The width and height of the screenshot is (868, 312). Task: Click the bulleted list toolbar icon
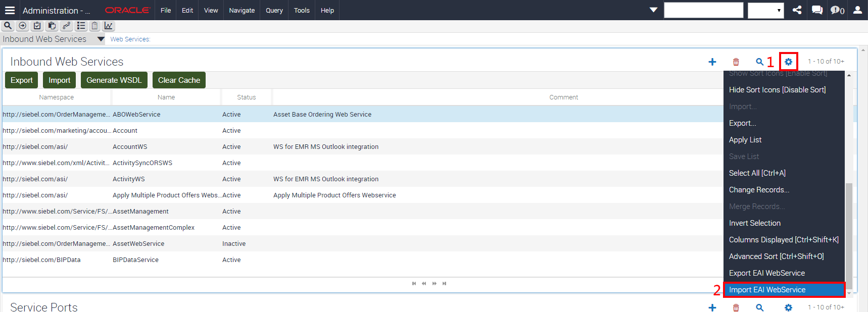81,26
